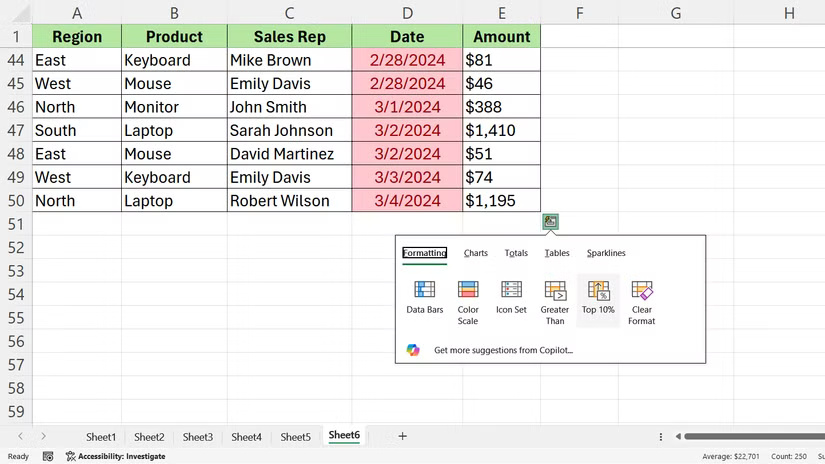Select the Tables tab
Viewport: 825px width, 464px height.
[x=557, y=253]
